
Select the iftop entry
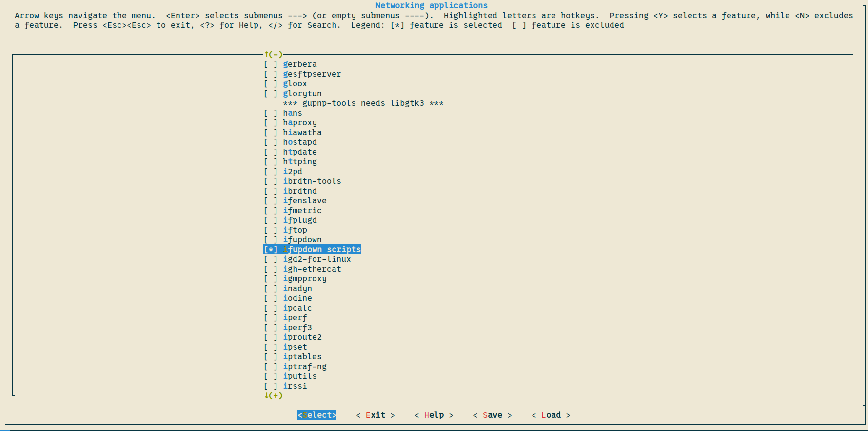(x=295, y=230)
